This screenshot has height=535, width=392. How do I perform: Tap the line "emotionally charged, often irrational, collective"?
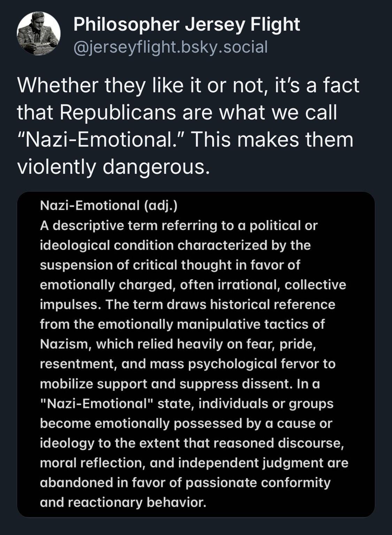[x=193, y=285]
